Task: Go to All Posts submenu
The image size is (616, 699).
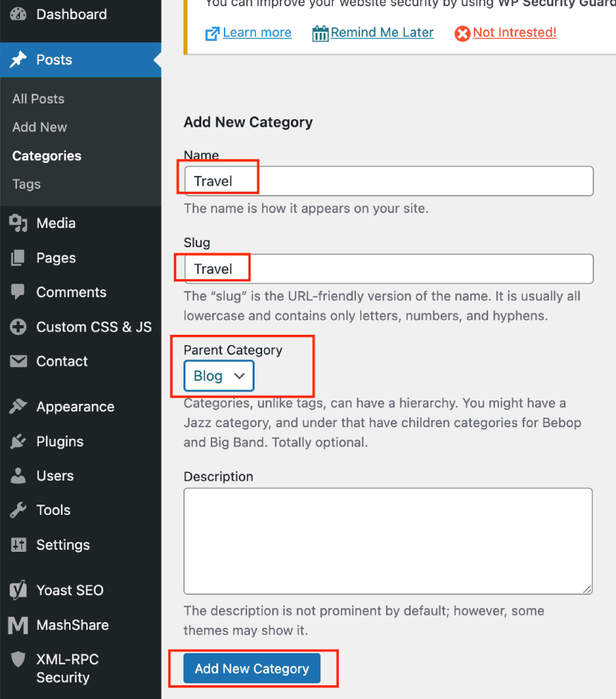Action: pos(38,99)
